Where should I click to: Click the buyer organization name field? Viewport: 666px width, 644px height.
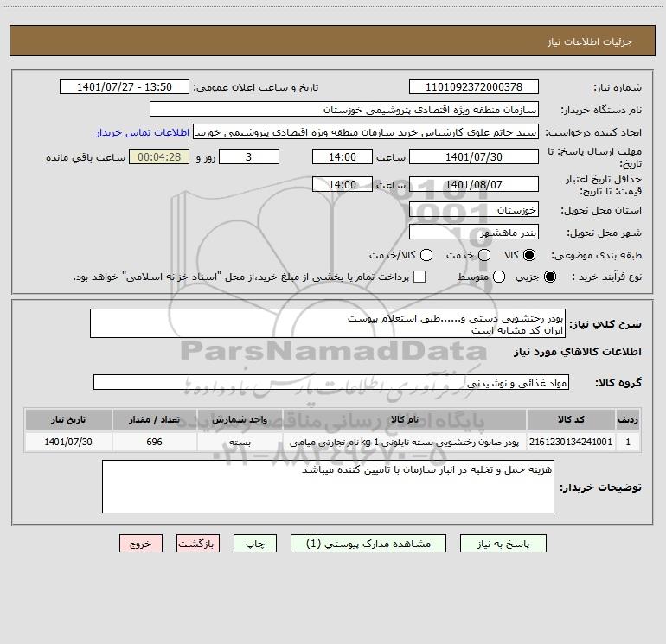tap(344, 109)
